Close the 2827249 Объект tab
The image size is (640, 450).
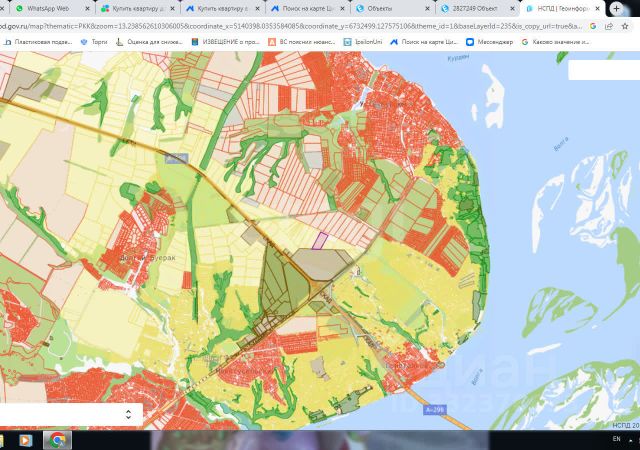(513, 8)
